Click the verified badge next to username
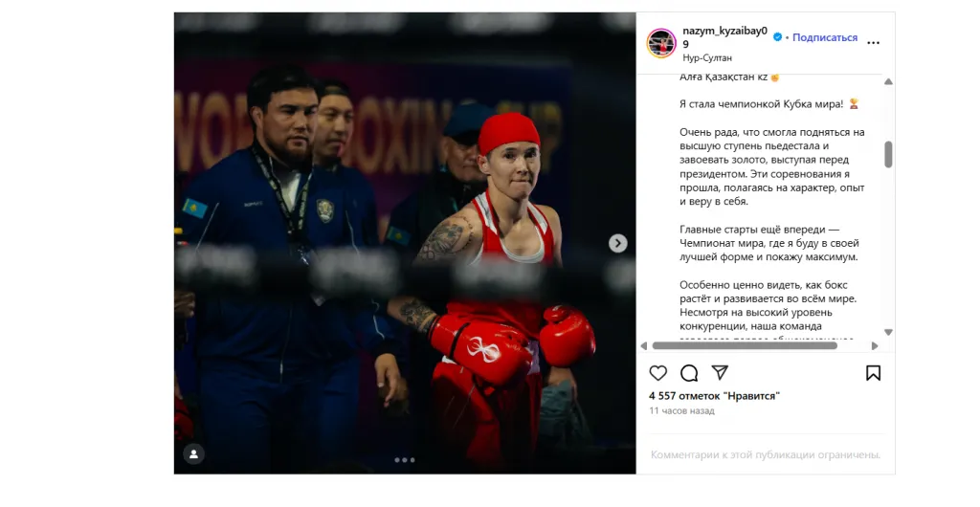The height and width of the screenshot is (507, 980). (777, 37)
